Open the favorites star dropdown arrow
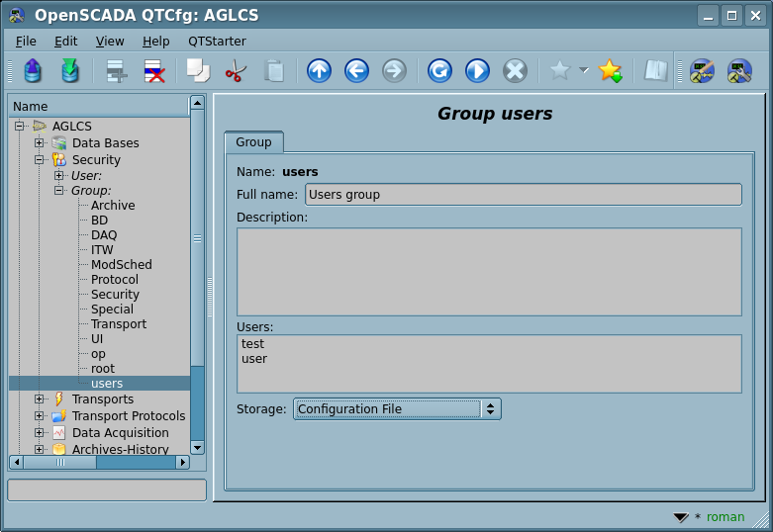The image size is (773, 532). 584,70
